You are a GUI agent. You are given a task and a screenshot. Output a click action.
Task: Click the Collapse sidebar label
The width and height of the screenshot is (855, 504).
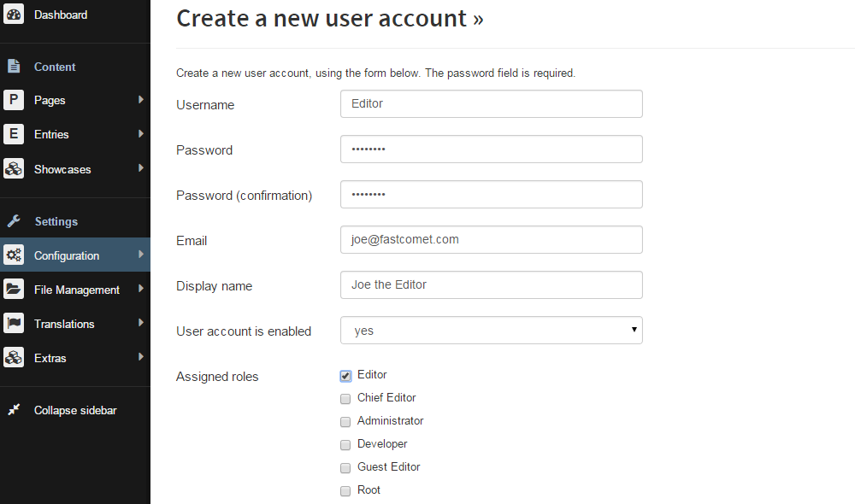75,410
